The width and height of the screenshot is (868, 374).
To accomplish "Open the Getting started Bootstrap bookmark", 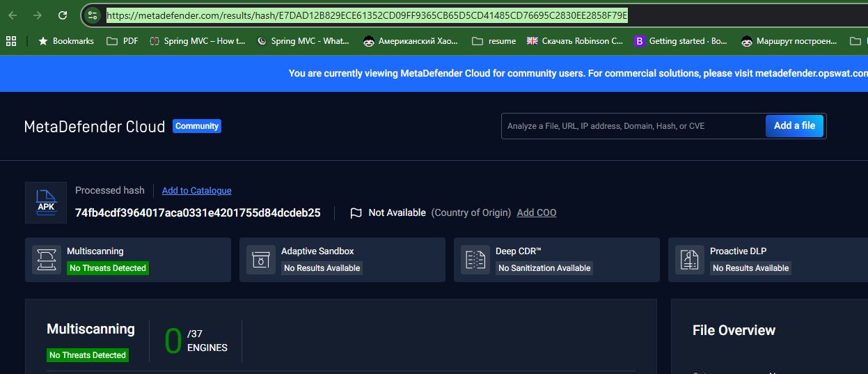I will 681,41.
